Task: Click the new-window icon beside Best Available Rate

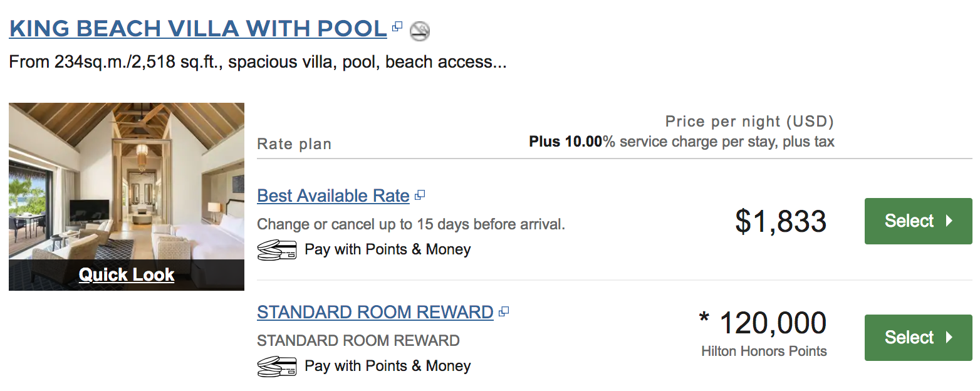Action: pyautogui.click(x=420, y=195)
